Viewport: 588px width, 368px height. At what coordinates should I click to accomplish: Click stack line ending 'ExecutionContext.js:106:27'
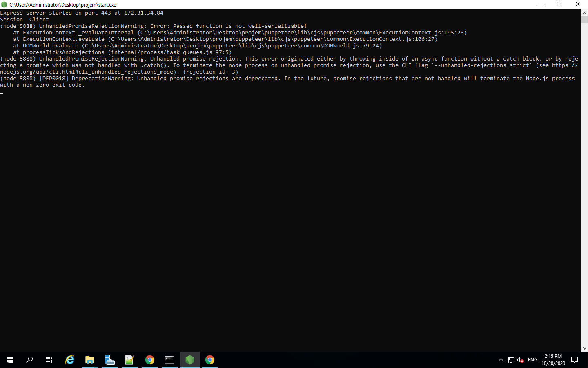pos(225,39)
